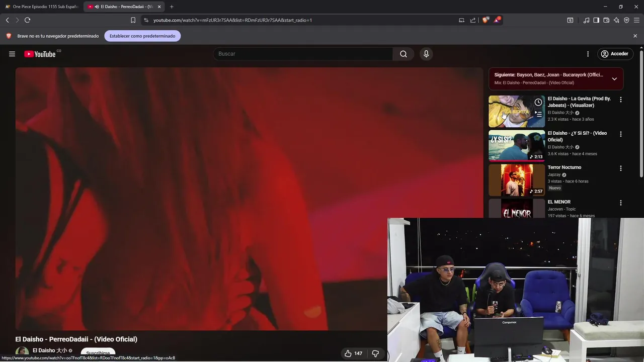Share this page via share icon
This screenshot has height=362, width=644.
coord(473,20)
